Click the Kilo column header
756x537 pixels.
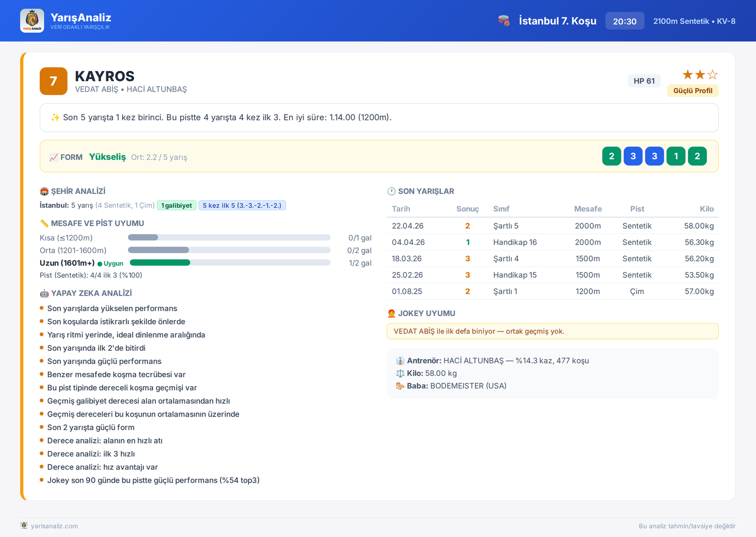tap(706, 209)
